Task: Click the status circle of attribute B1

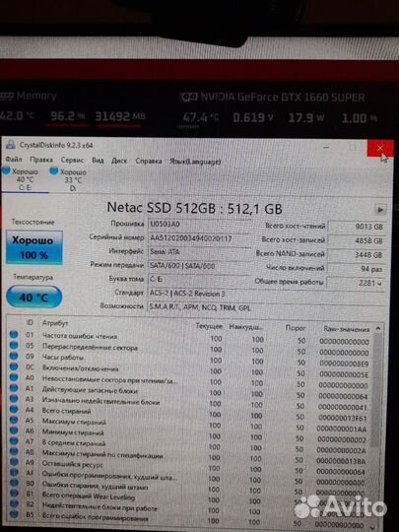Action: 14,494
